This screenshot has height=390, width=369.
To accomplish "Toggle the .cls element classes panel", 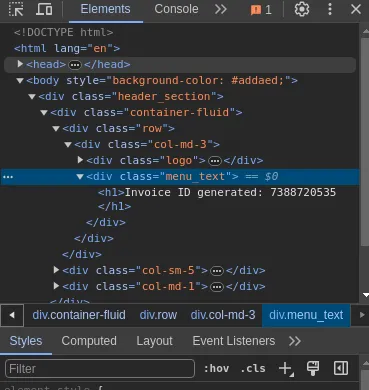I will point(253,369).
